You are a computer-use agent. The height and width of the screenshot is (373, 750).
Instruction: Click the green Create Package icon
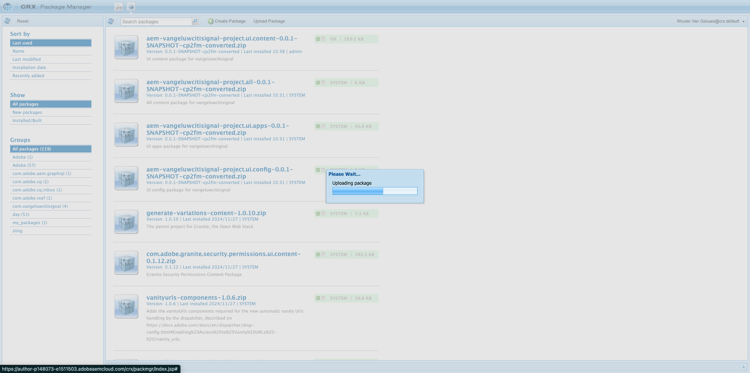tap(210, 21)
